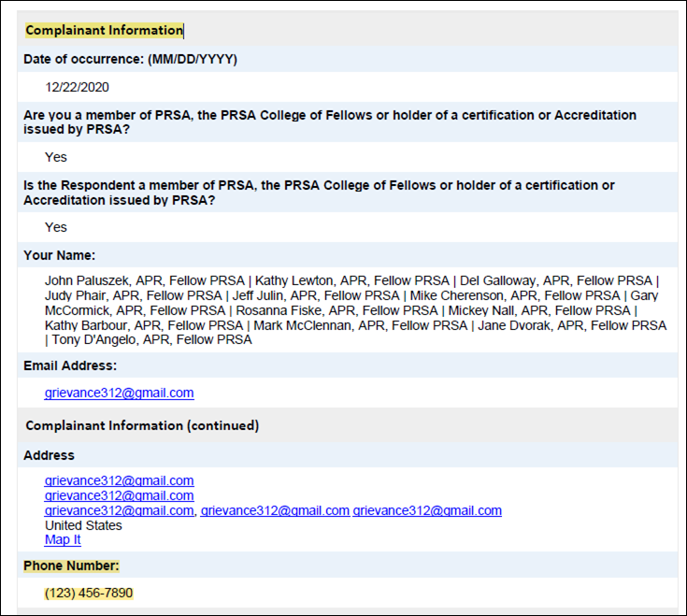The image size is (687, 616).
Task: Click the Email Address label
Action: [x=70, y=365]
